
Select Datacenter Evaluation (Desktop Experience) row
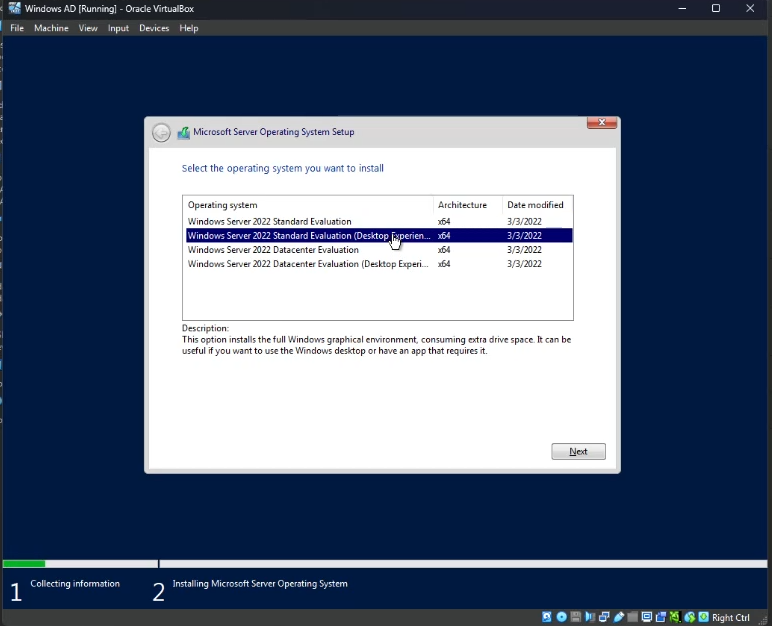[379, 264]
